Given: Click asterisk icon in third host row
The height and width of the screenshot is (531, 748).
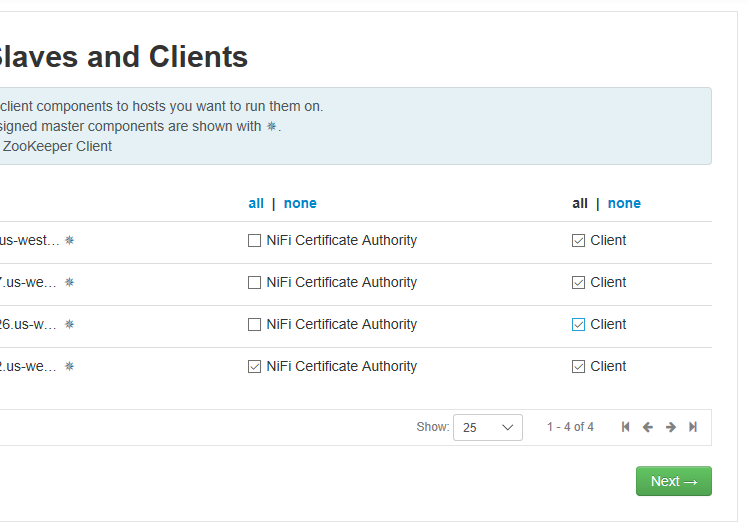Looking at the screenshot, I should pos(69,324).
